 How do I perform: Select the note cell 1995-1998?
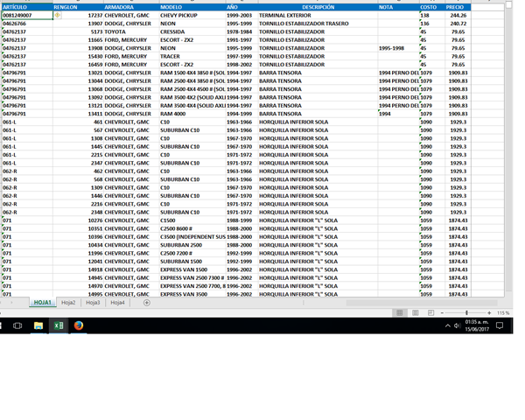coord(399,48)
